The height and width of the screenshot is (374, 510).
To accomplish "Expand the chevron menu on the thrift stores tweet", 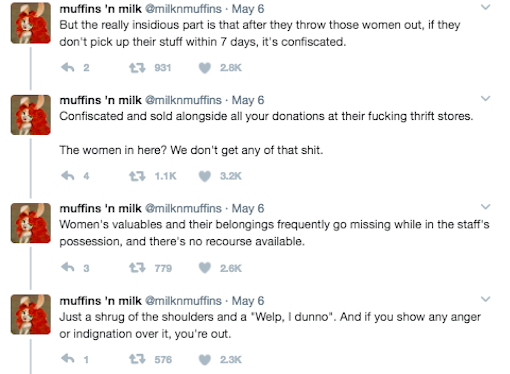I will tap(486, 98).
